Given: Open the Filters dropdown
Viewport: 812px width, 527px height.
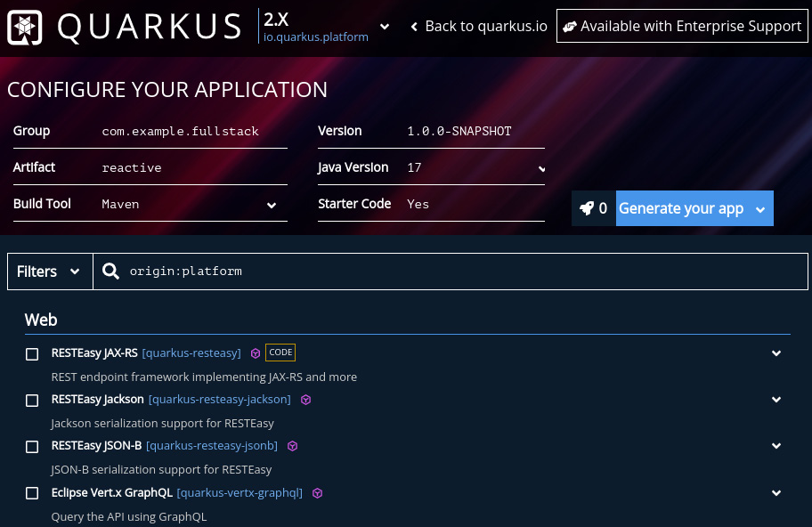Looking at the screenshot, I should [50, 271].
